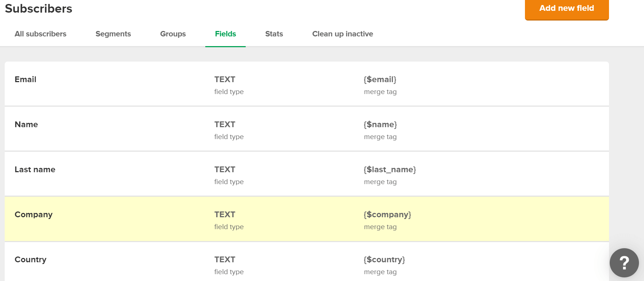The width and height of the screenshot is (644, 281).
Task: Go to the Groups tab
Action: pyautogui.click(x=173, y=34)
